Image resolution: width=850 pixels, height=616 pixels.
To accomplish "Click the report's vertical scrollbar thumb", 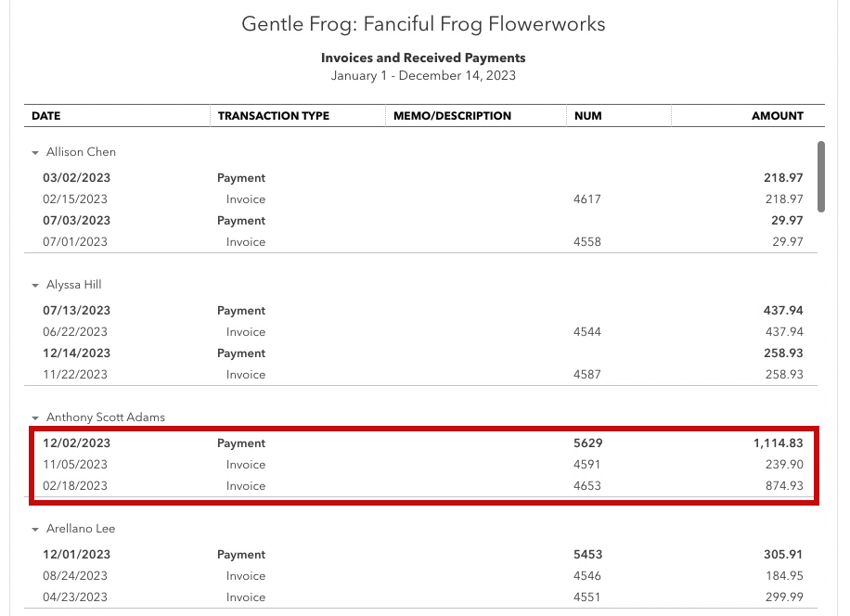I will (820, 176).
